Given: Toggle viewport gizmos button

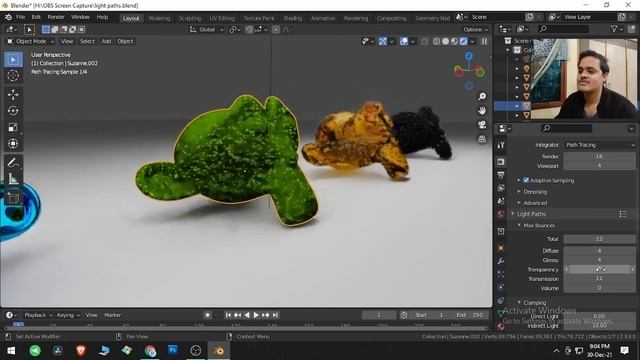Looking at the screenshot, I should click(382, 41).
